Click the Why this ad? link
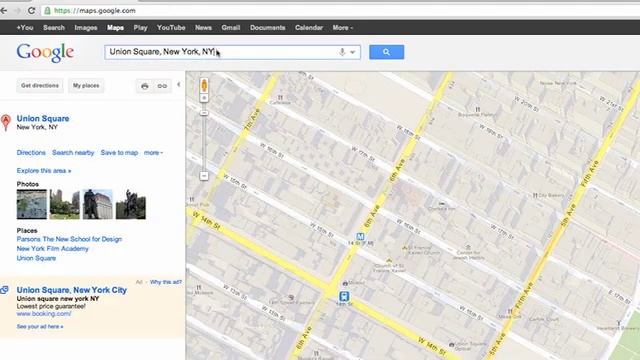The width and height of the screenshot is (640, 360). [x=166, y=282]
